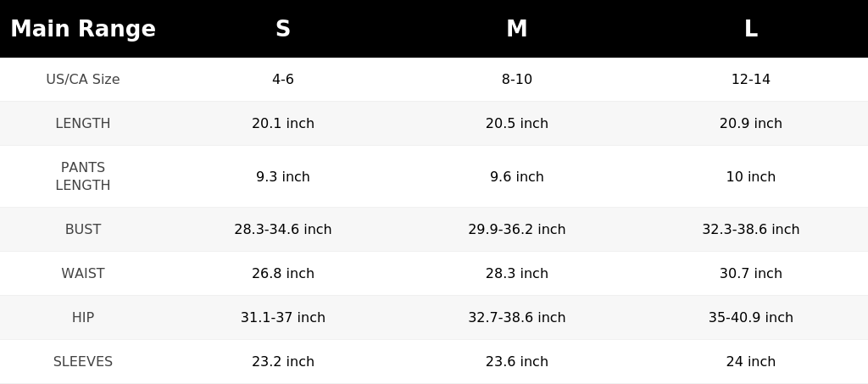
Task: Click the 23.2 inch sleeves value
Action: click(283, 361)
